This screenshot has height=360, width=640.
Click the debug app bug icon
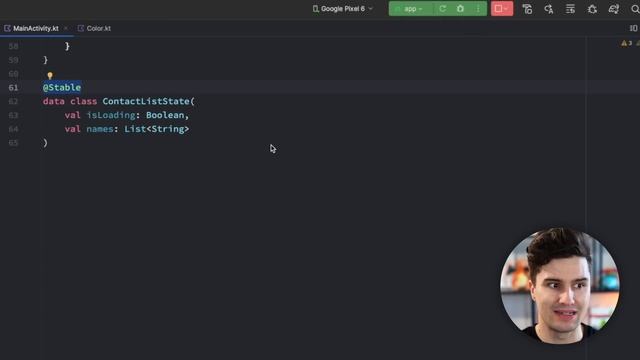coord(460,9)
